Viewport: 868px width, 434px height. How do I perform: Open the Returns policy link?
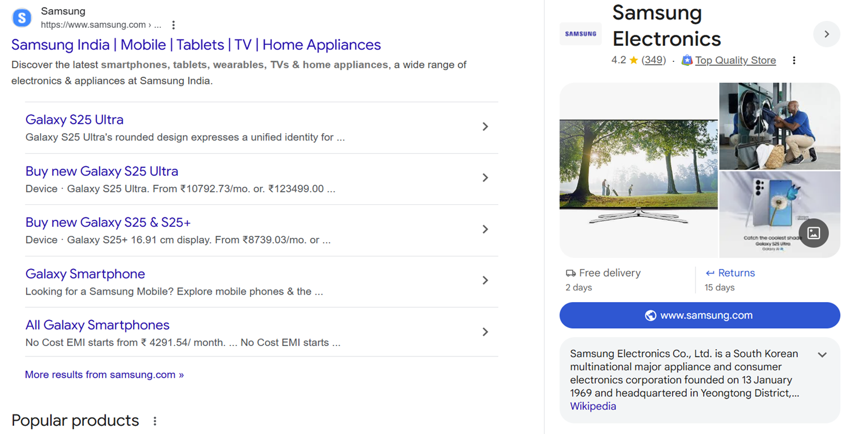click(736, 273)
